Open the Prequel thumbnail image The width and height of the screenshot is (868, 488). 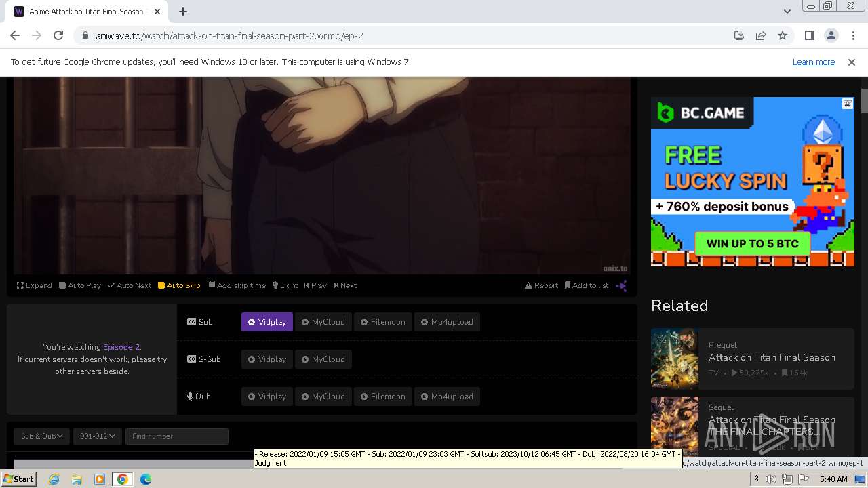(675, 358)
